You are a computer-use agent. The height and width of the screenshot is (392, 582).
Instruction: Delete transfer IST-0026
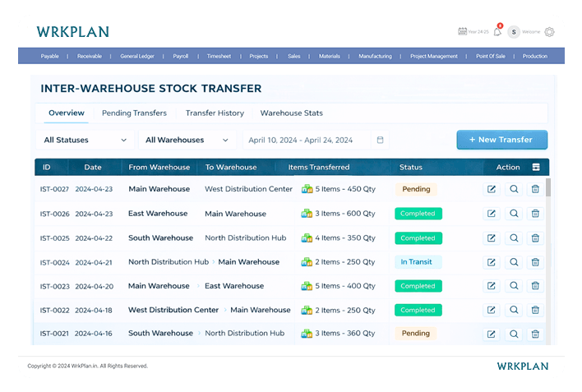535,214
